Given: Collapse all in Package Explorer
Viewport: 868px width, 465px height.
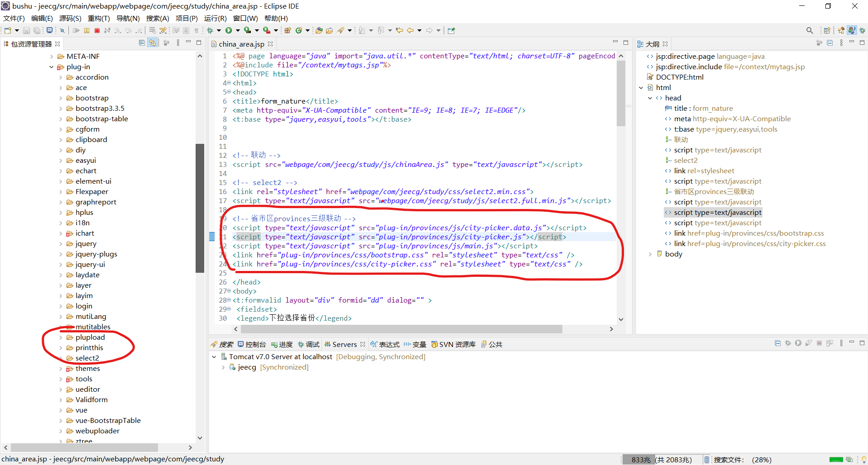Looking at the screenshot, I should (x=142, y=43).
